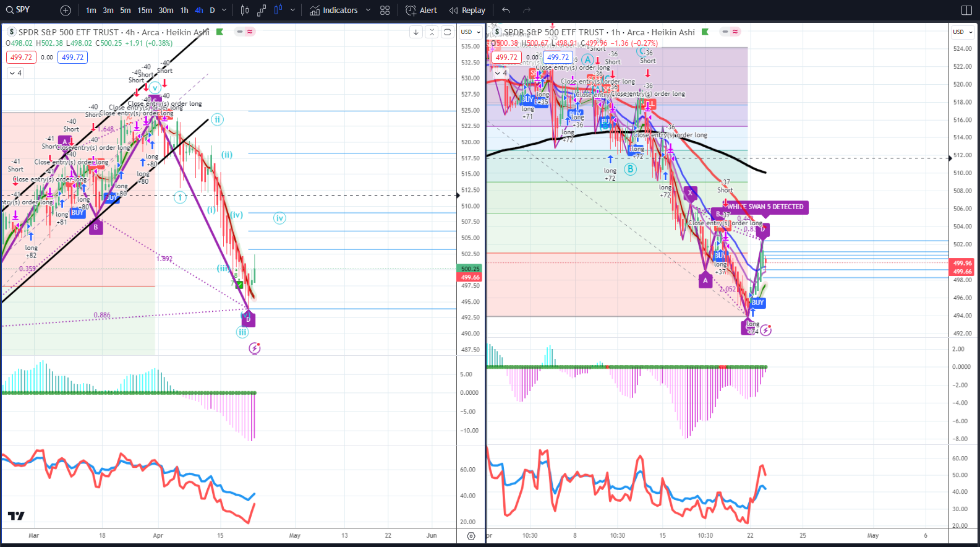This screenshot has height=547, width=980.
Task: Click the circled B wave label on right chart
Action: (x=630, y=169)
